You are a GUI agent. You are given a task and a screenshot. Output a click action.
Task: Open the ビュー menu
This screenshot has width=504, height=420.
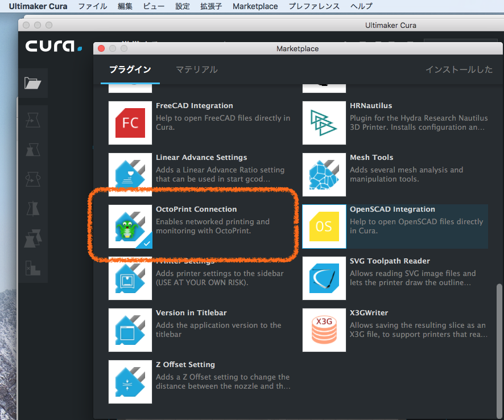154,6
